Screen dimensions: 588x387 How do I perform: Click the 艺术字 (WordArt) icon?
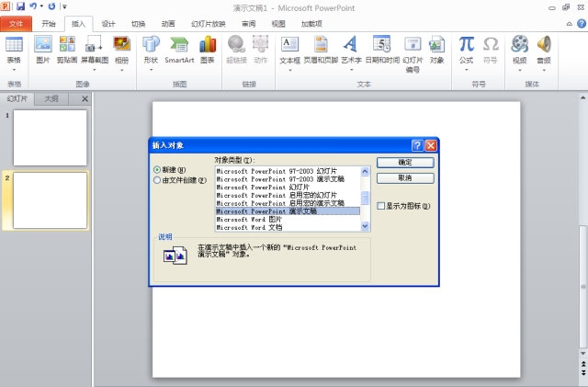tap(350, 49)
